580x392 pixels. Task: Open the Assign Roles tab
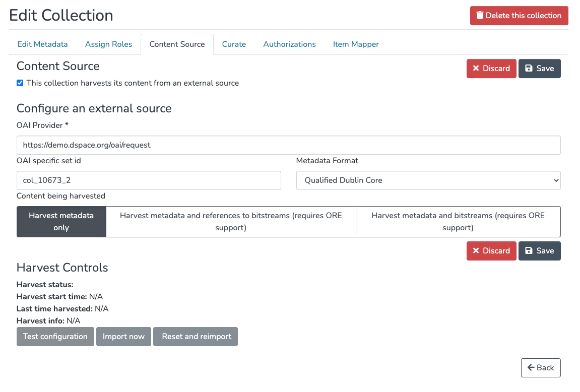click(108, 44)
